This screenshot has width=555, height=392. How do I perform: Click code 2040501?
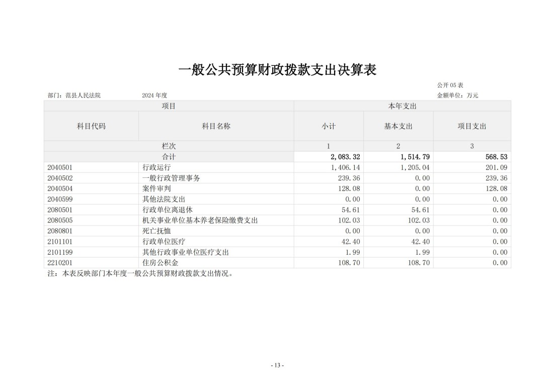click(x=60, y=167)
